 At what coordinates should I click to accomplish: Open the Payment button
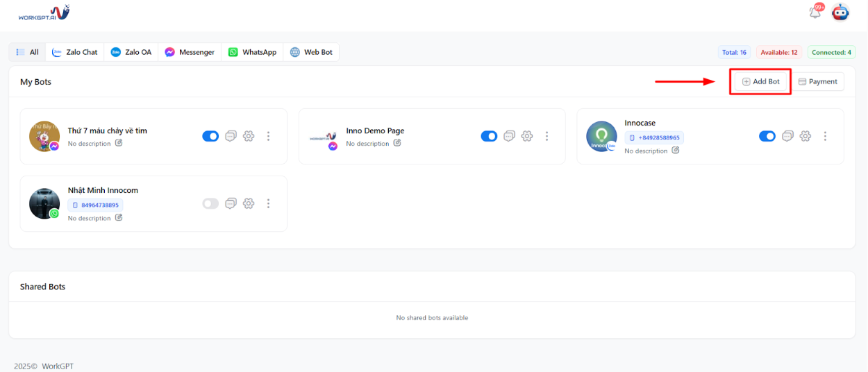coord(818,81)
